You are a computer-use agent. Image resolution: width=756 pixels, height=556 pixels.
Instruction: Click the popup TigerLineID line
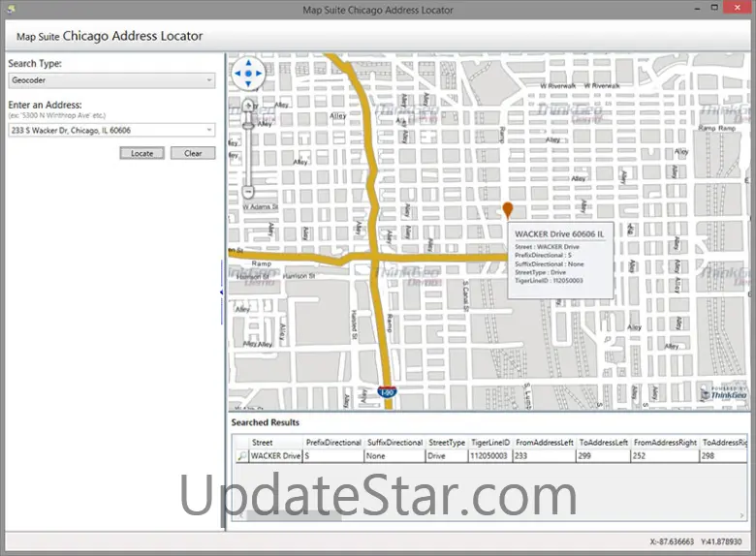pyautogui.click(x=549, y=280)
